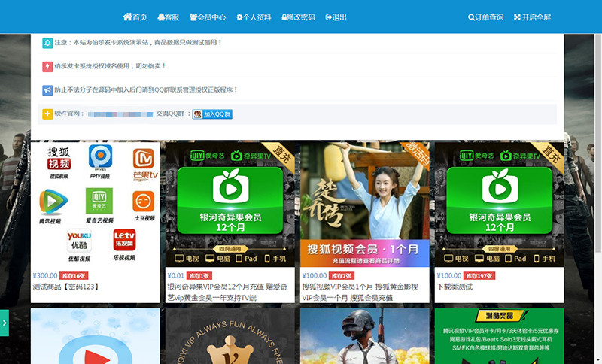602x364 pixels.
Task: Open product title 搜狐视频VIP会员1个月
Action: 360,293
